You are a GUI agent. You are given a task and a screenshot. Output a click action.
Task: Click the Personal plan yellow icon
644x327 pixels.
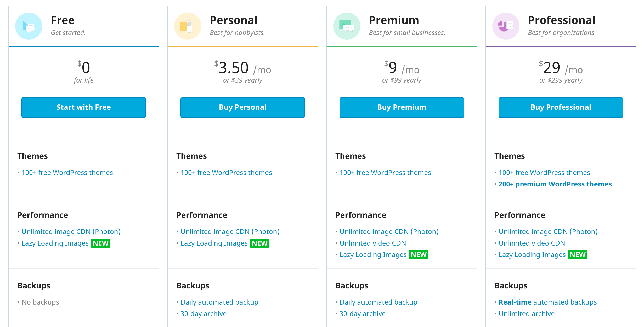pos(188,26)
